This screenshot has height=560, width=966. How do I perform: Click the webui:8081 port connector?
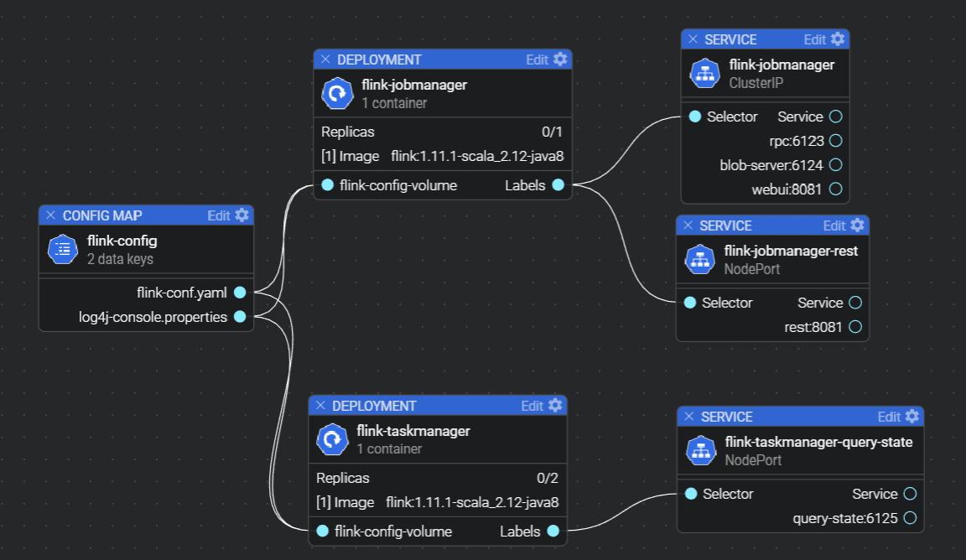click(x=836, y=189)
